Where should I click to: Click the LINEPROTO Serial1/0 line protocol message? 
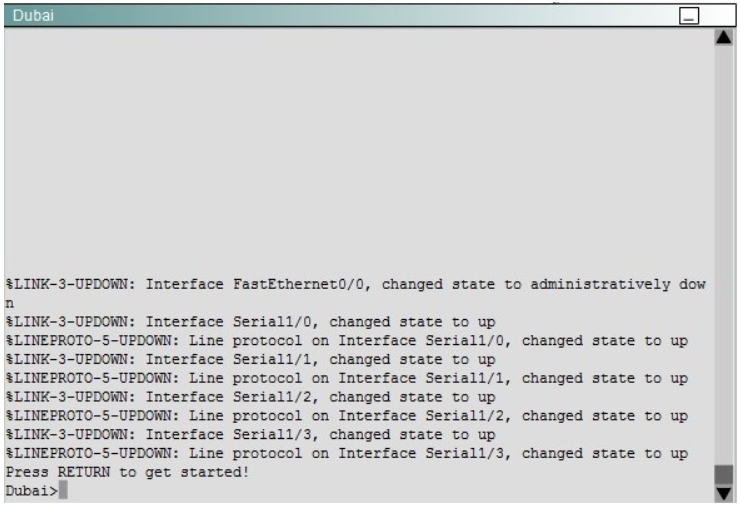pyautogui.click(x=347, y=341)
